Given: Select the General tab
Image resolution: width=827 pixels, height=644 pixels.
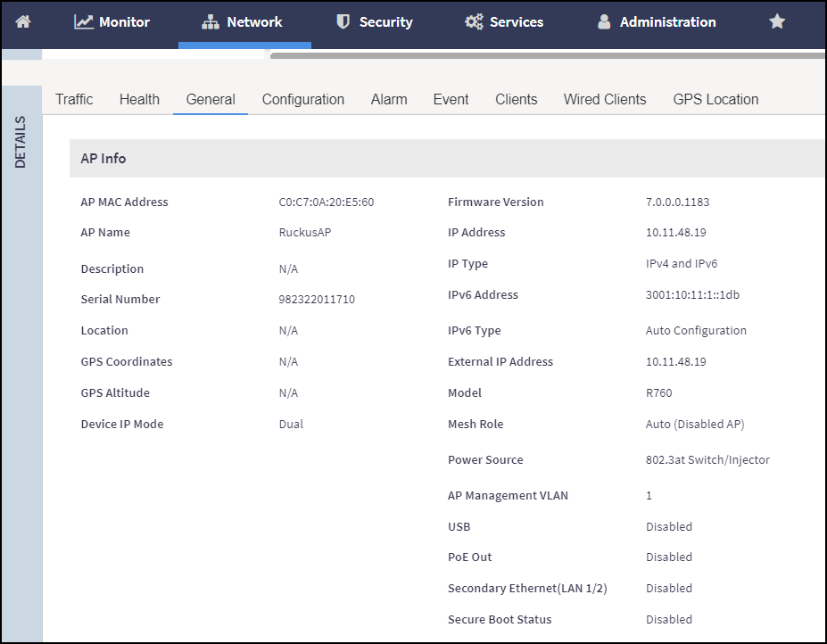Looking at the screenshot, I should 211,99.
